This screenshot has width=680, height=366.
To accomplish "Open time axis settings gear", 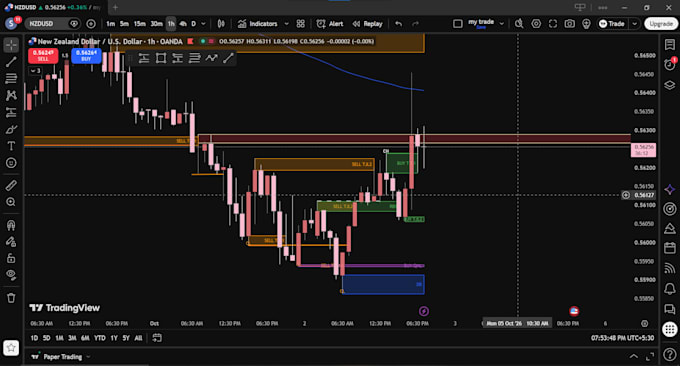I will [645, 324].
